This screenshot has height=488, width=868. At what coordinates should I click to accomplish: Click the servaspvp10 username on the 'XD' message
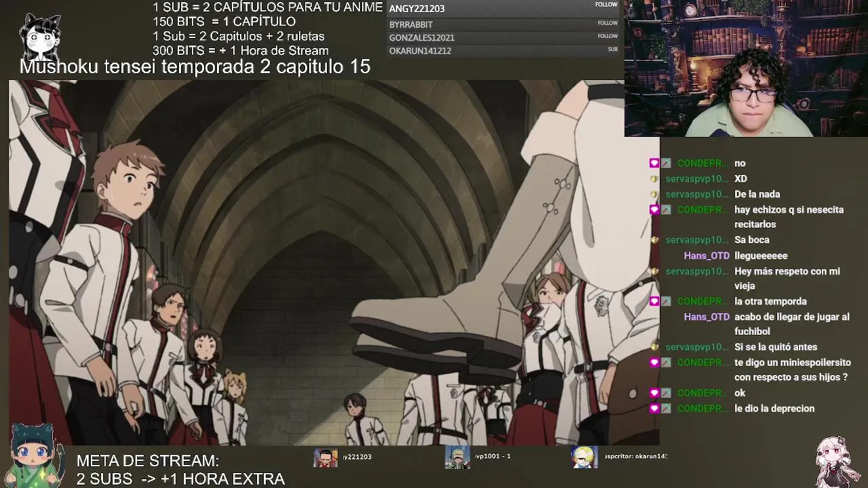(697, 179)
